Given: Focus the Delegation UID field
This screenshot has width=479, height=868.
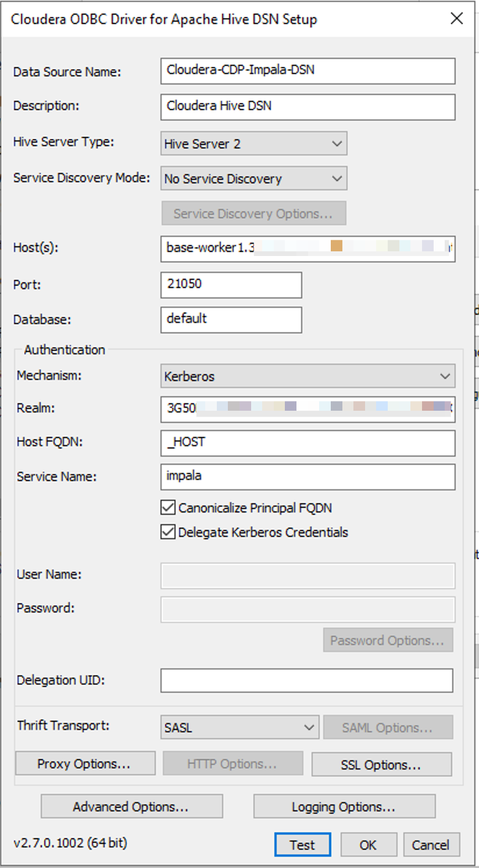Looking at the screenshot, I should [306, 680].
